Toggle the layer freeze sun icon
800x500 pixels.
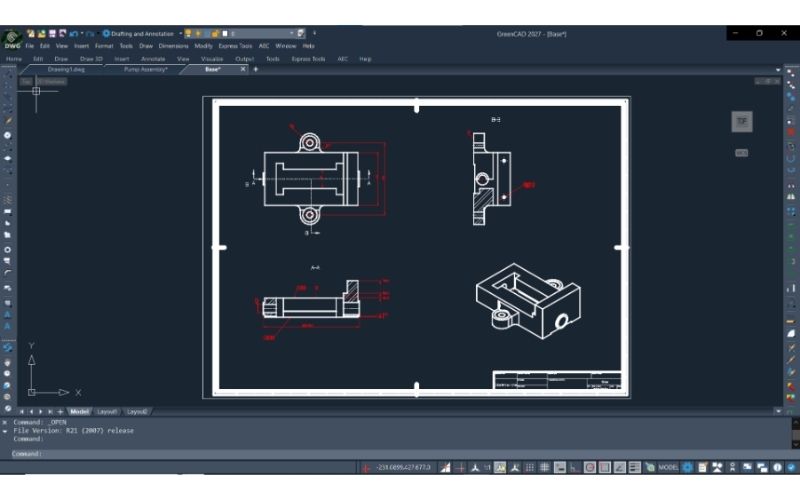tap(198, 34)
